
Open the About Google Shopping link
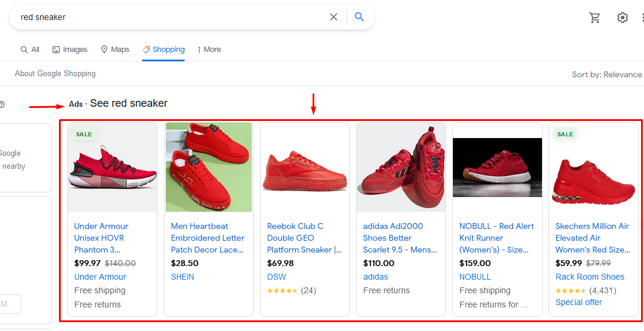tap(55, 74)
